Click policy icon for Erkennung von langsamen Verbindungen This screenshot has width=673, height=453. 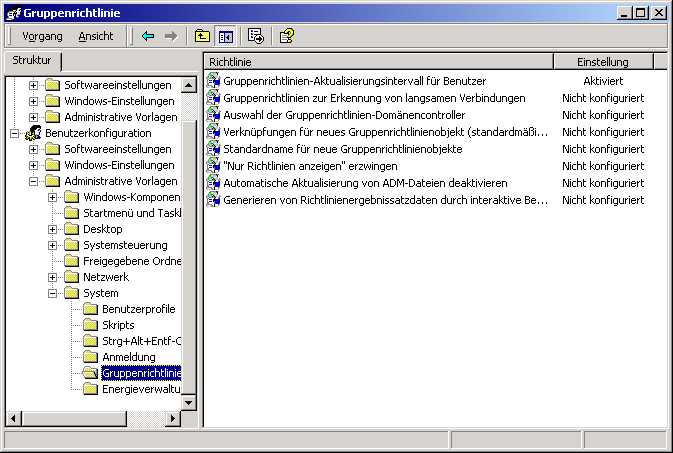click(x=213, y=98)
